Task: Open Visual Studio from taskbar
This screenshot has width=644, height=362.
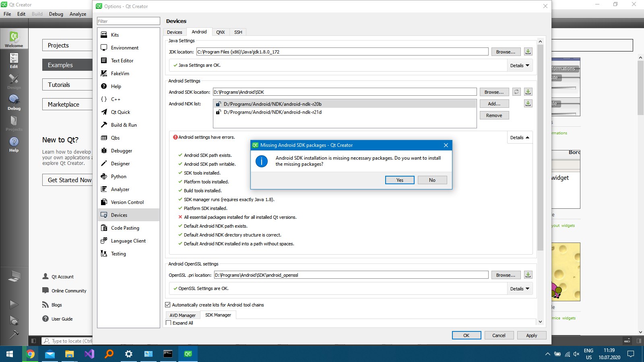Action: click(x=89, y=354)
